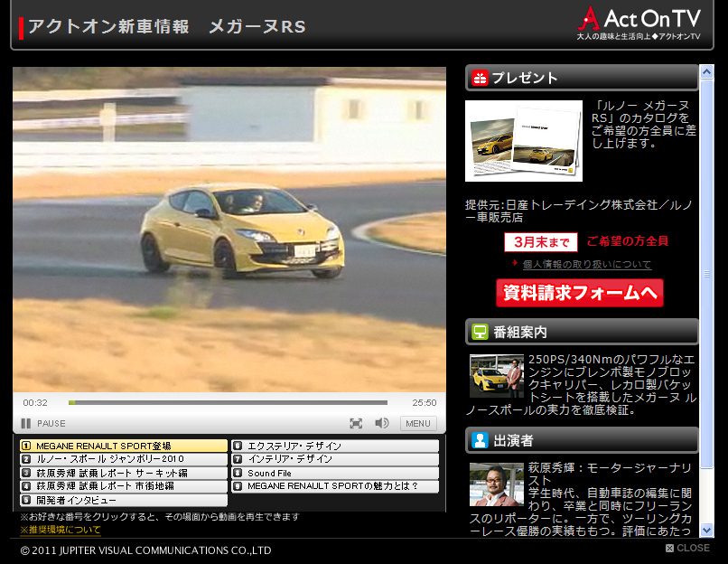Click the 出演者 section header

pos(582,440)
